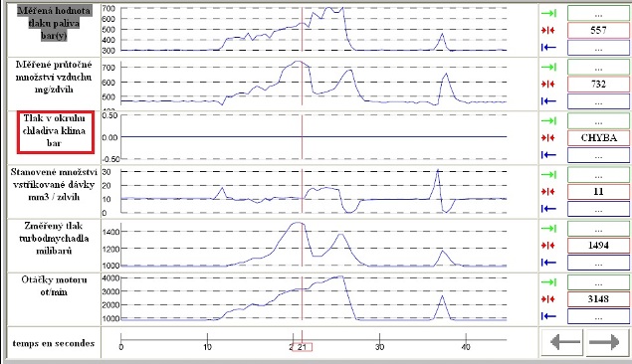Select the 'Měřené průtočné množství vzduchu' parameter label
Viewport: 632px width, 364px height.
click(x=54, y=77)
